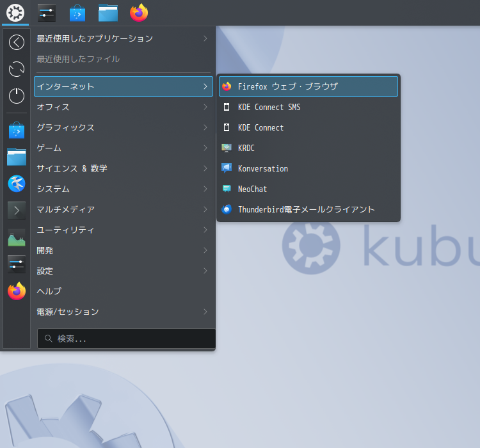Launch KDE Connect SMS from submenu

[308, 107]
